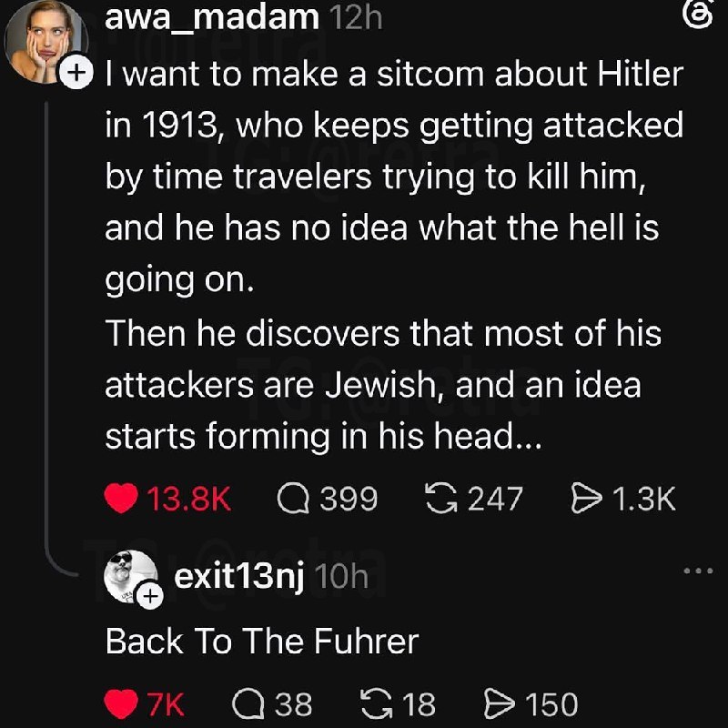Screen dimensions: 728x728
Task: View the 13.8K likes count
Action: pos(188,499)
